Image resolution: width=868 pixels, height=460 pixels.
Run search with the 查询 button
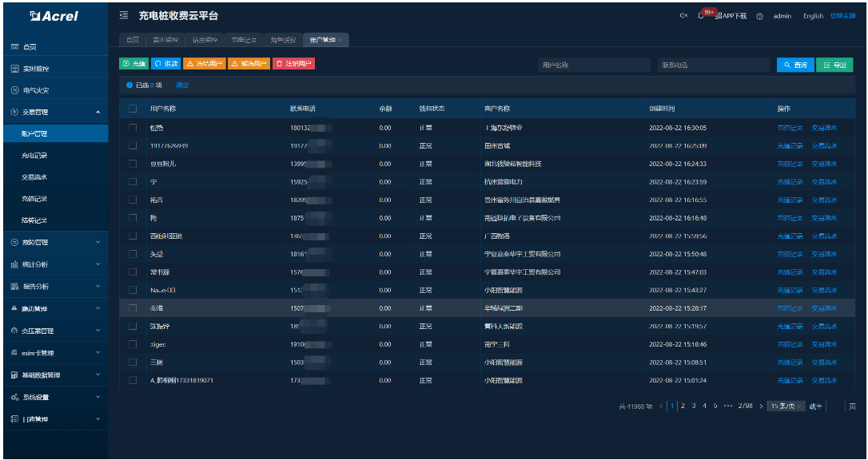(795, 65)
